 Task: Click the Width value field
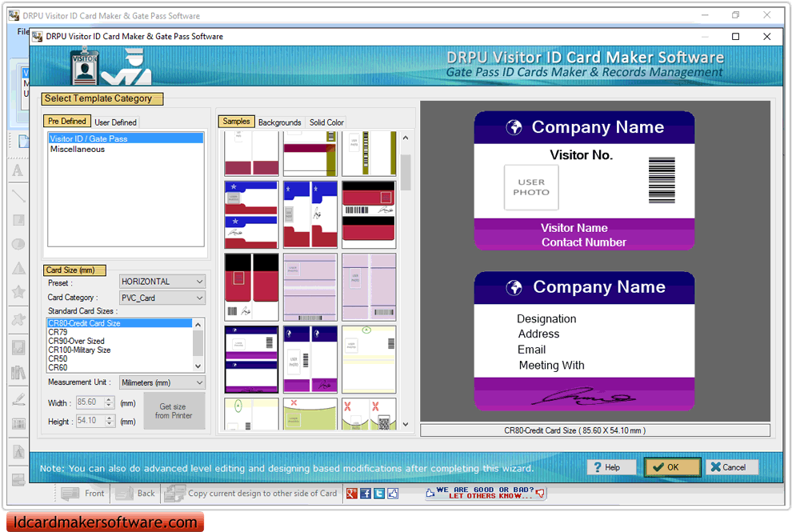click(x=90, y=402)
